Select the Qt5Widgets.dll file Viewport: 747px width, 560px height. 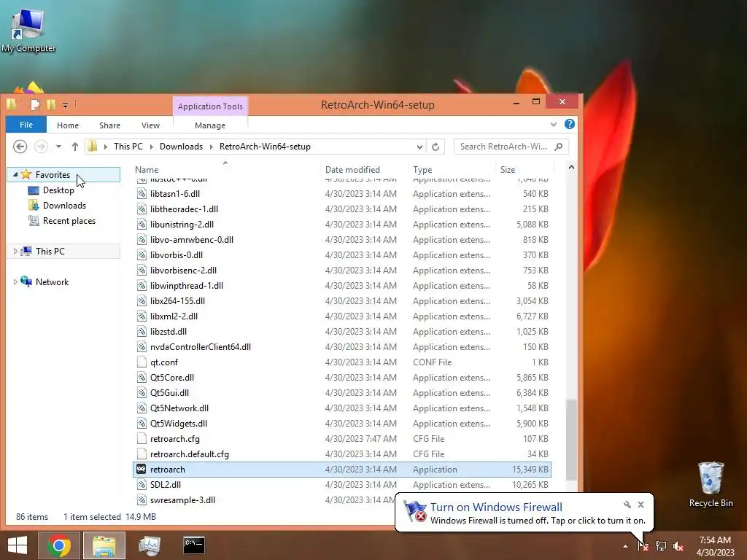point(341,424)
